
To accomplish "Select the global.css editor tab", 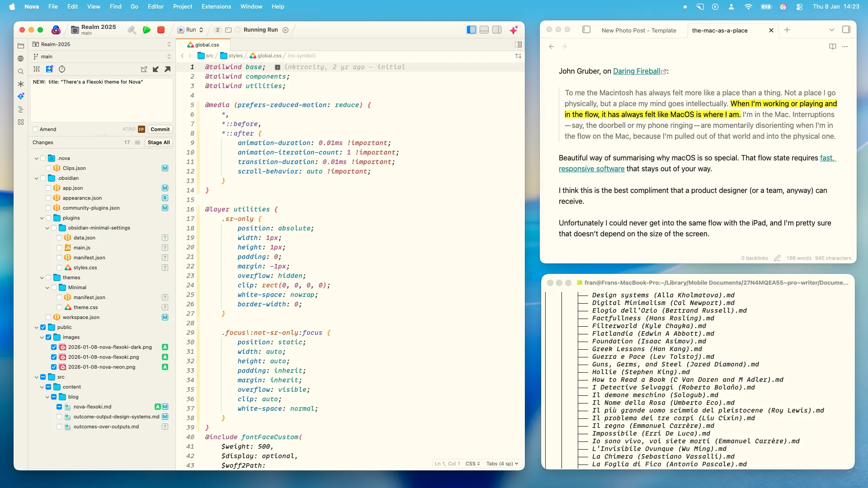I will 203,45.
